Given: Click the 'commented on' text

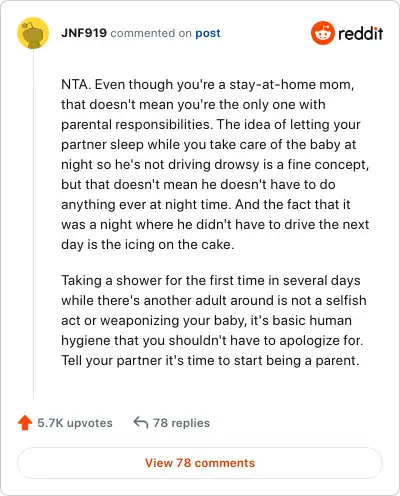Looking at the screenshot, I should pyautogui.click(x=151, y=33).
